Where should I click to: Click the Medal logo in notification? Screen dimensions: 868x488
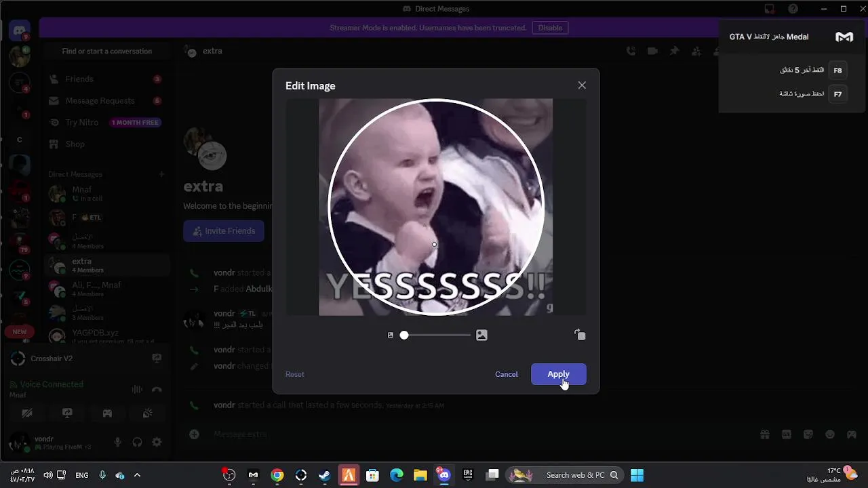[844, 37]
